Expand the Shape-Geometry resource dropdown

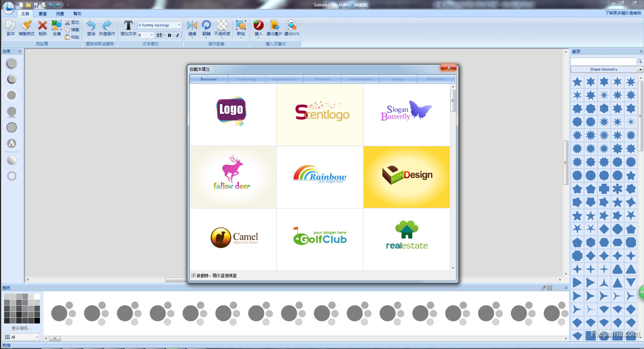click(x=640, y=69)
